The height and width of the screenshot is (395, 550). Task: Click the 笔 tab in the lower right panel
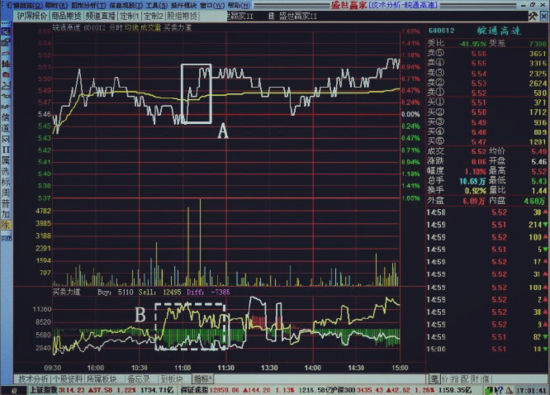click(434, 379)
